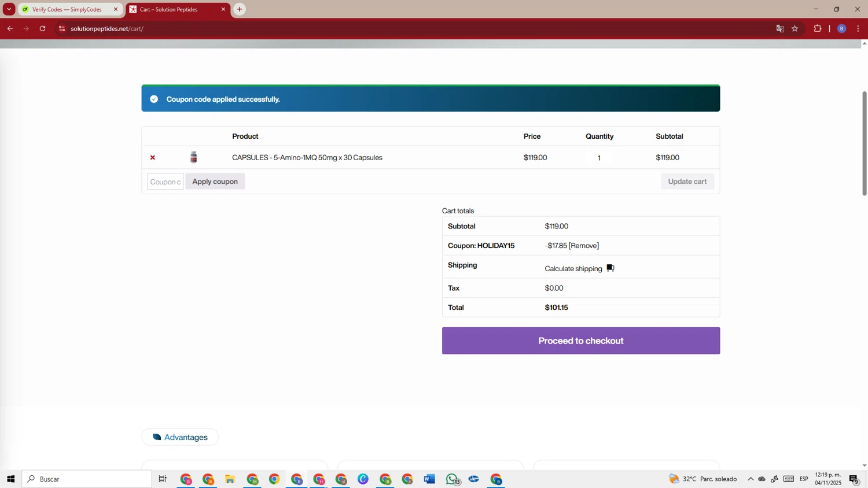868x488 pixels.
Task: Click the success checkmark icon in banner
Action: pos(154,99)
